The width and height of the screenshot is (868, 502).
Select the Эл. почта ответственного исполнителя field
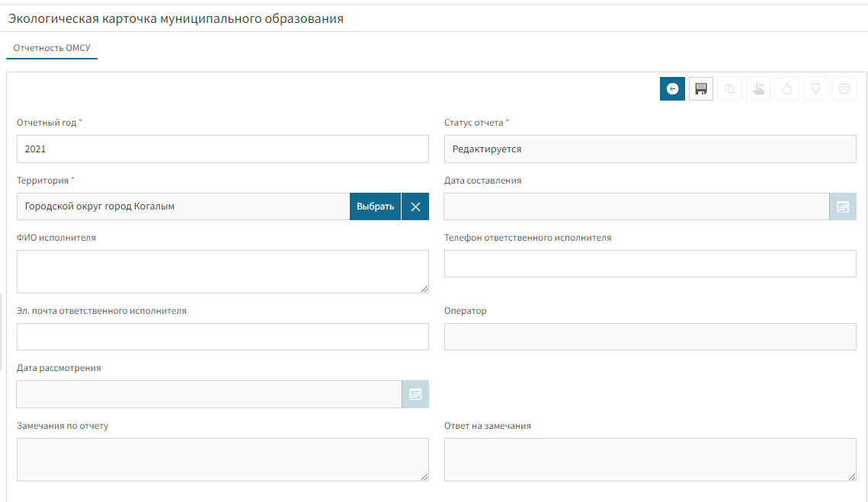click(x=223, y=337)
